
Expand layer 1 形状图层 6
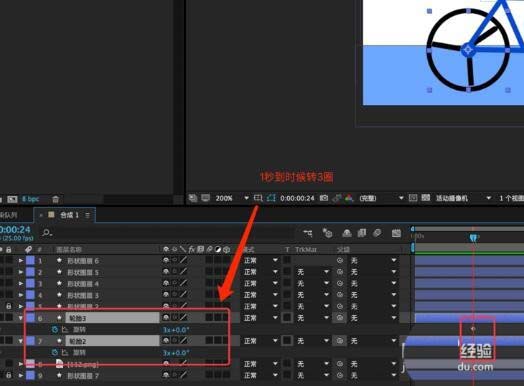(21, 260)
